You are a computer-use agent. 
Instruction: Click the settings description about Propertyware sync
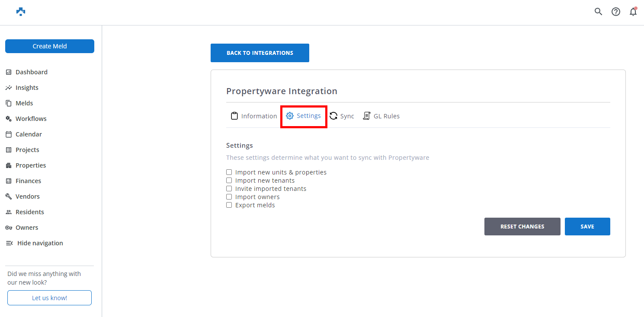(x=328, y=158)
